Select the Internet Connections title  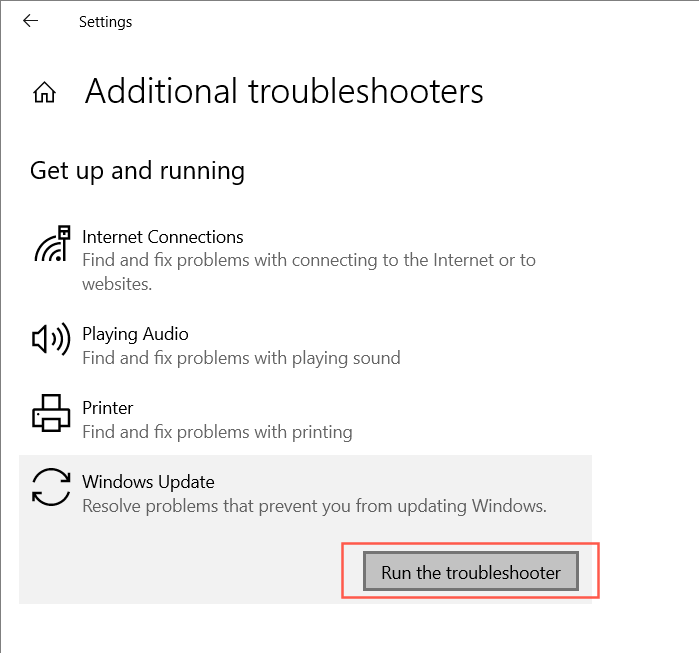point(163,237)
